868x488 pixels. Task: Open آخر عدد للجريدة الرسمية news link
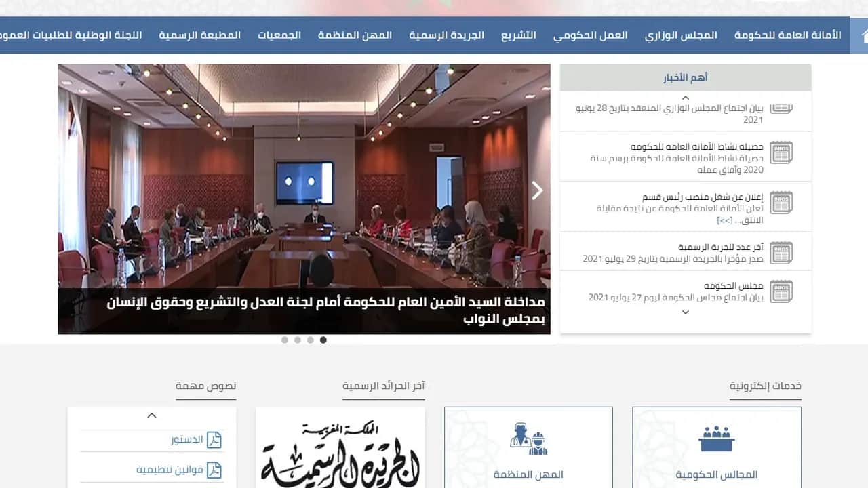(x=721, y=247)
